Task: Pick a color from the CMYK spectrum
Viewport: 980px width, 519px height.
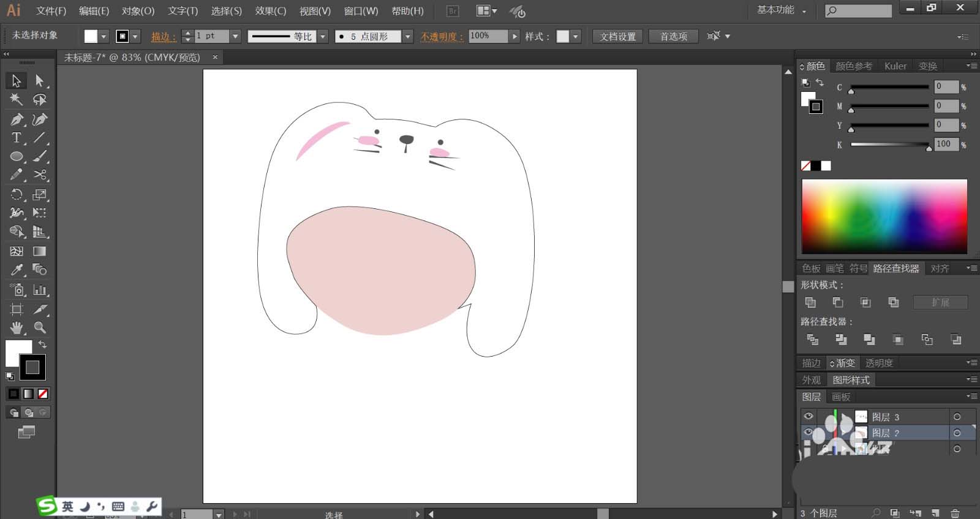Action: [x=884, y=216]
